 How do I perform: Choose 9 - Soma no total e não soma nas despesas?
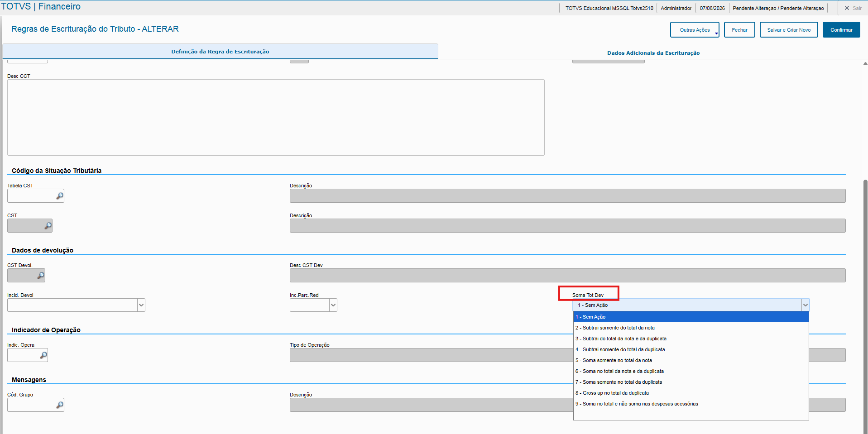click(691, 404)
